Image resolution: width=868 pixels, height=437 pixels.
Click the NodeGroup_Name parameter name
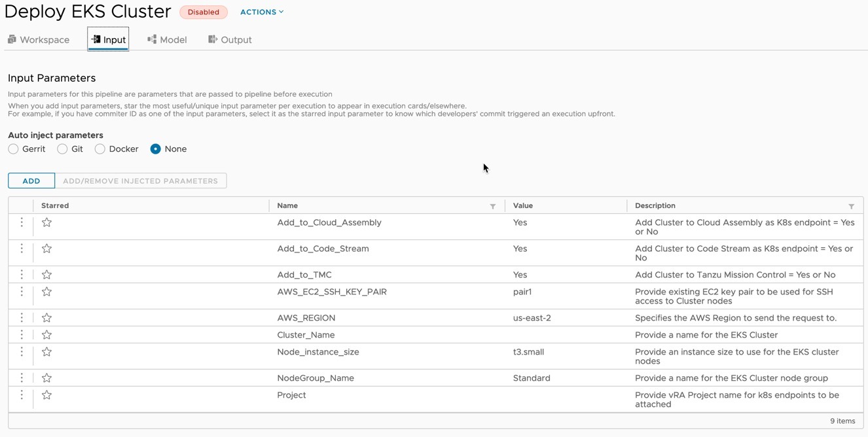click(316, 378)
